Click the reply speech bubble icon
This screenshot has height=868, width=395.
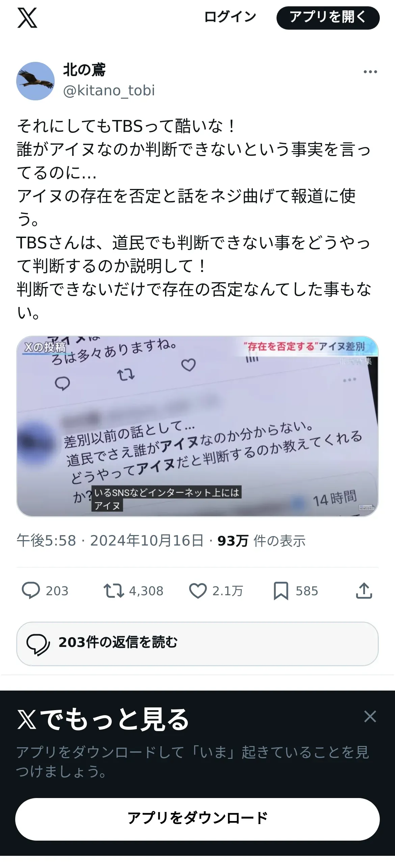[31, 590]
